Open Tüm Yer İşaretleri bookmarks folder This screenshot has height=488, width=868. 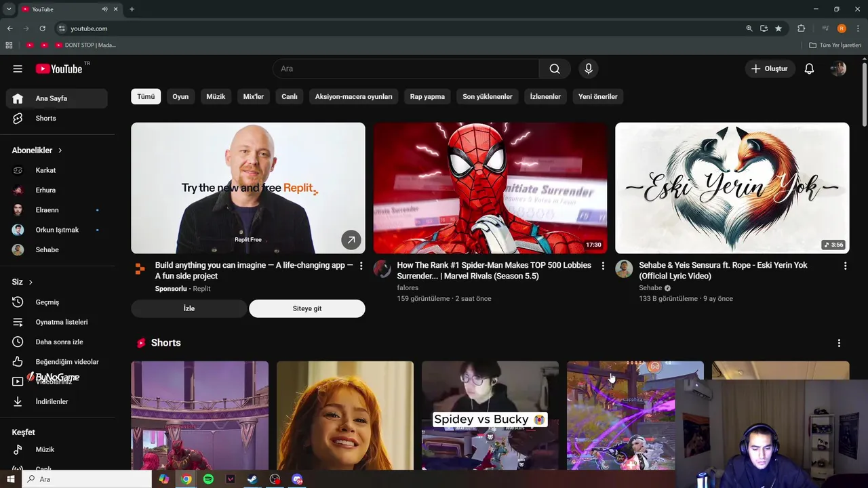pos(835,45)
